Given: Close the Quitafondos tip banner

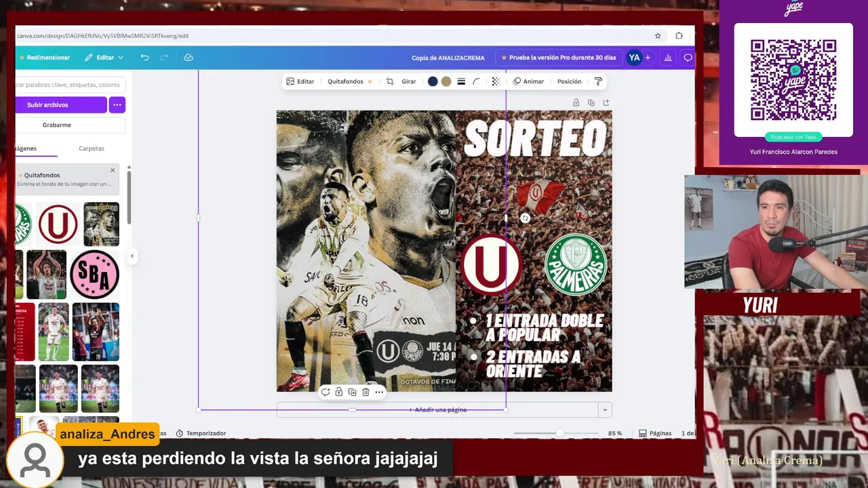Looking at the screenshot, I should point(113,169).
